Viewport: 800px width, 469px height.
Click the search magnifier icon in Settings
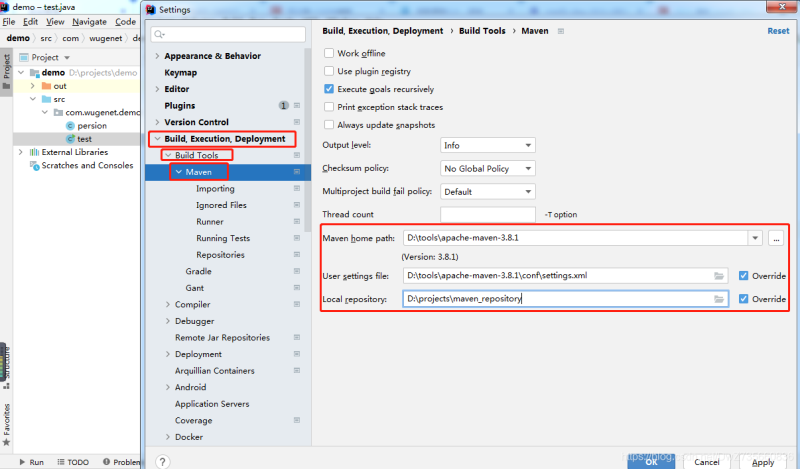(159, 34)
